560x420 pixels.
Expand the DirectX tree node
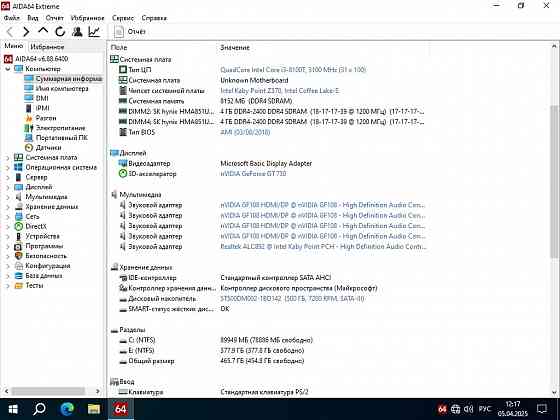click(x=8, y=226)
